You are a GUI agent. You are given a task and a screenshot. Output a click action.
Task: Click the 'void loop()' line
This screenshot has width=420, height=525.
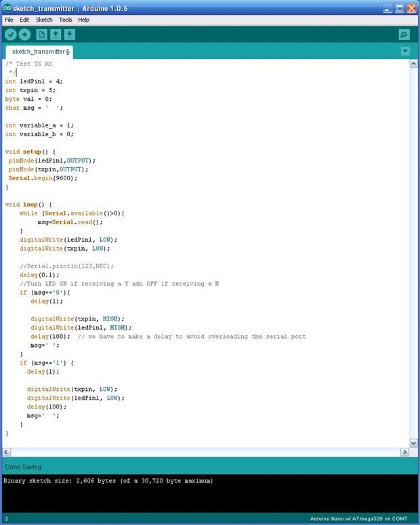point(28,205)
